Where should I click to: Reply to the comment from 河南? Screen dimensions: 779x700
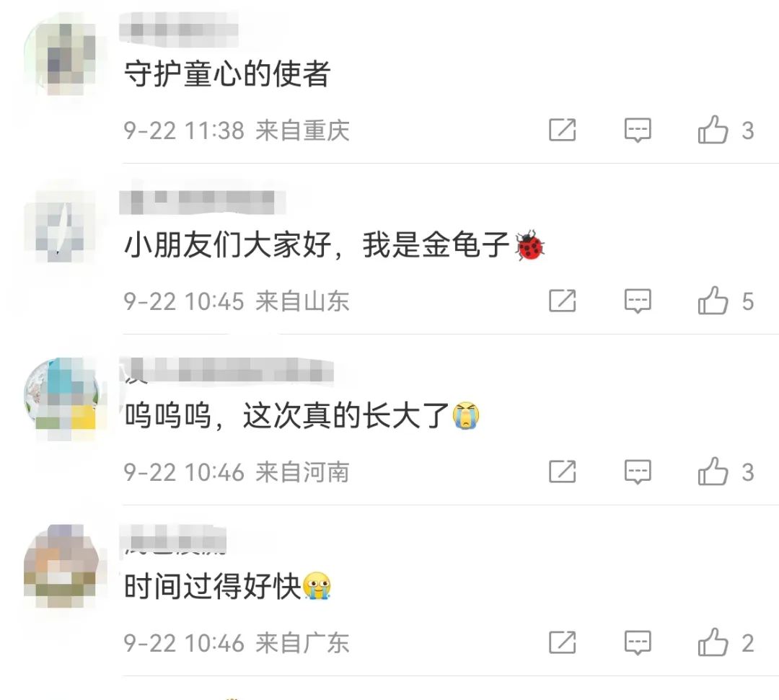click(x=638, y=471)
